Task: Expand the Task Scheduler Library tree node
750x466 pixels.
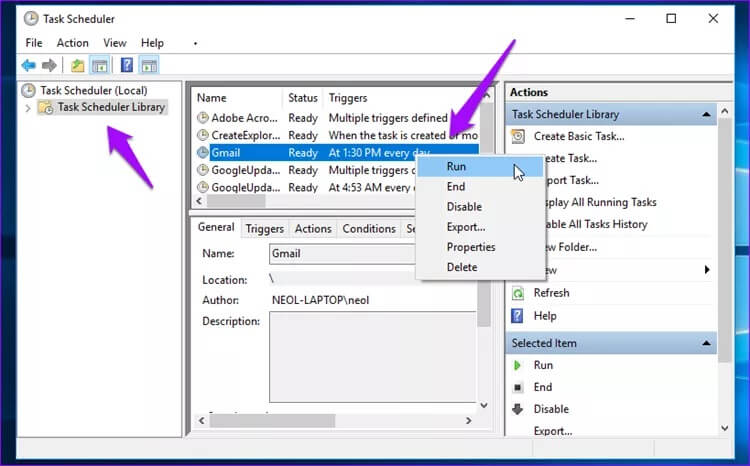Action: [x=28, y=108]
